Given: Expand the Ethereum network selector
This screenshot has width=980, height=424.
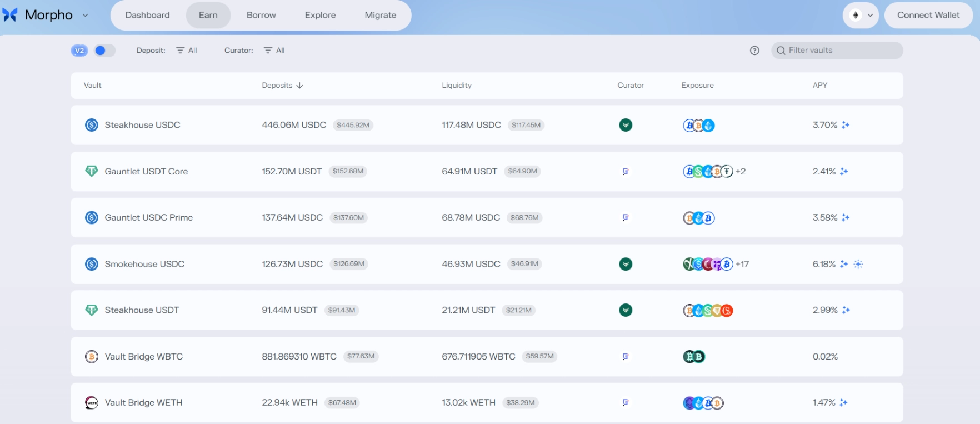Looking at the screenshot, I should [861, 15].
